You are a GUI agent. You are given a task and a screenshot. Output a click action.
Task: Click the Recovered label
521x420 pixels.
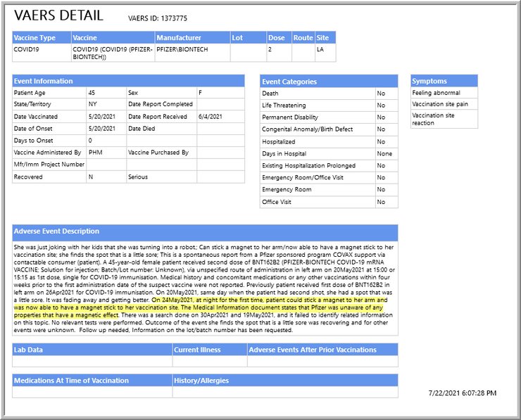[28, 177]
